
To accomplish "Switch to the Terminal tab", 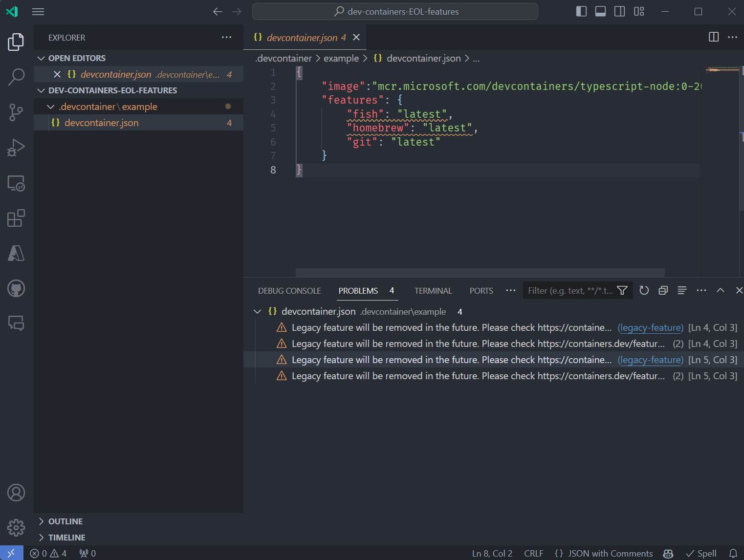I will click(x=433, y=291).
